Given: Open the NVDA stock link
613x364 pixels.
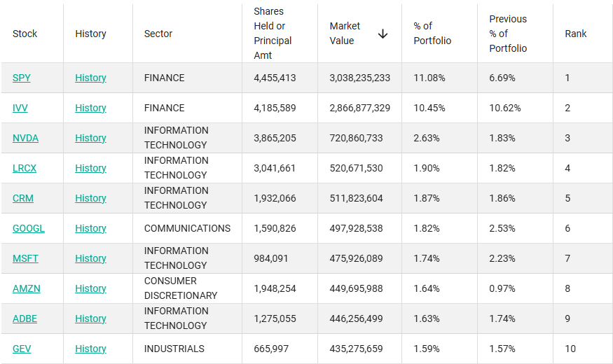Looking at the screenshot, I should [25, 138].
